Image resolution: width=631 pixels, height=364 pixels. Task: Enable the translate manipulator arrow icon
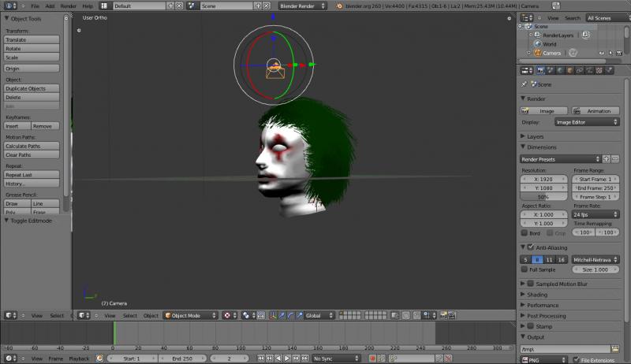pyautogui.click(x=282, y=315)
